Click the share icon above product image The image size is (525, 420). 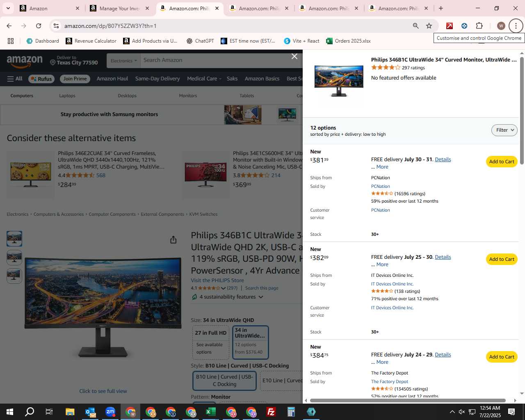coord(173,240)
